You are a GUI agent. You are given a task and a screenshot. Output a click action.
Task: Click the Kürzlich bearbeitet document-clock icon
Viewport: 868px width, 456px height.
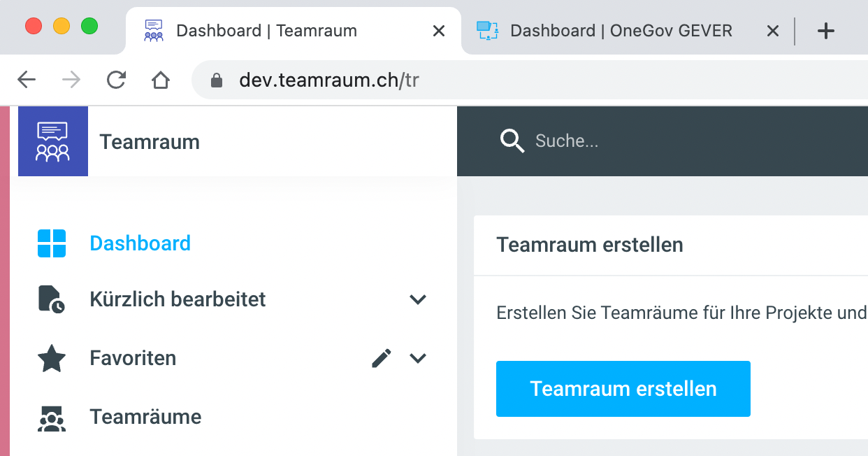coord(51,299)
